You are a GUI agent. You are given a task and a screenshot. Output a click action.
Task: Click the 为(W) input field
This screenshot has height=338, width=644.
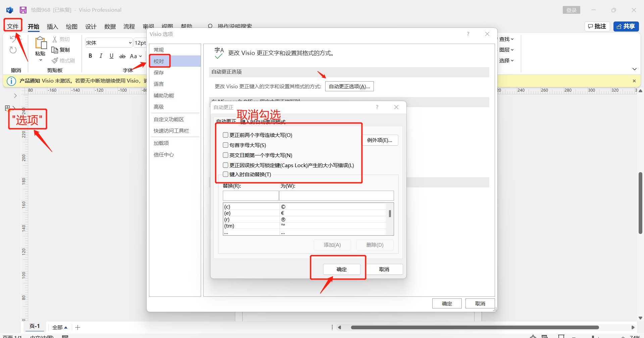336,196
